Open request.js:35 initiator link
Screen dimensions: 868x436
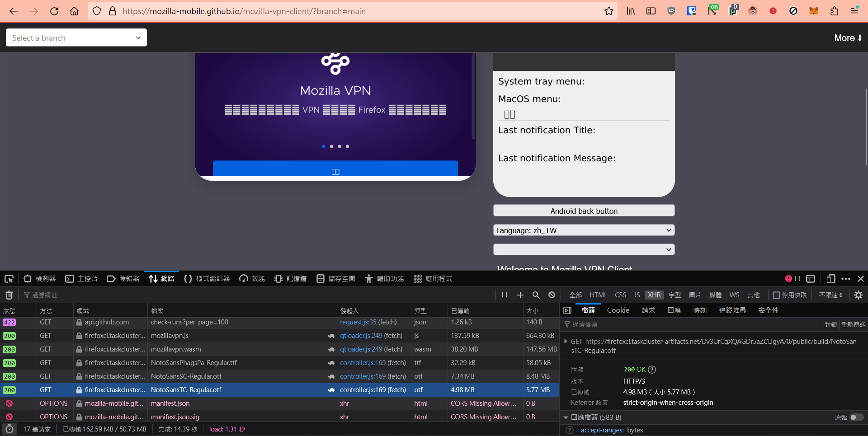pos(358,322)
